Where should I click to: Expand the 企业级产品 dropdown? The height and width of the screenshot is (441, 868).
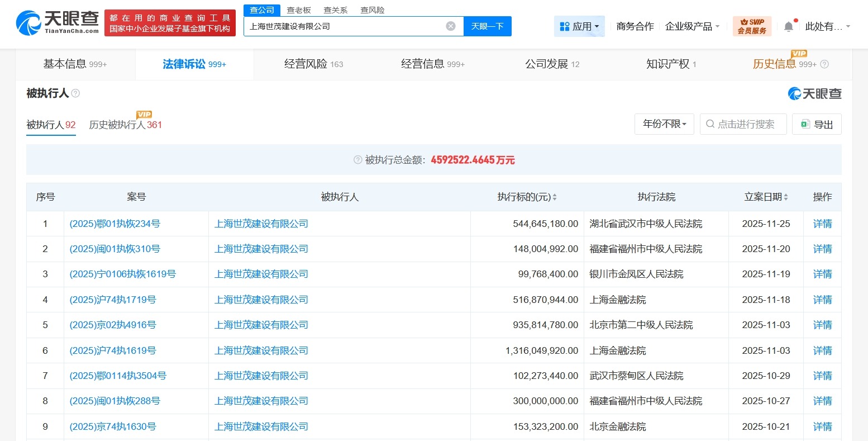(692, 26)
